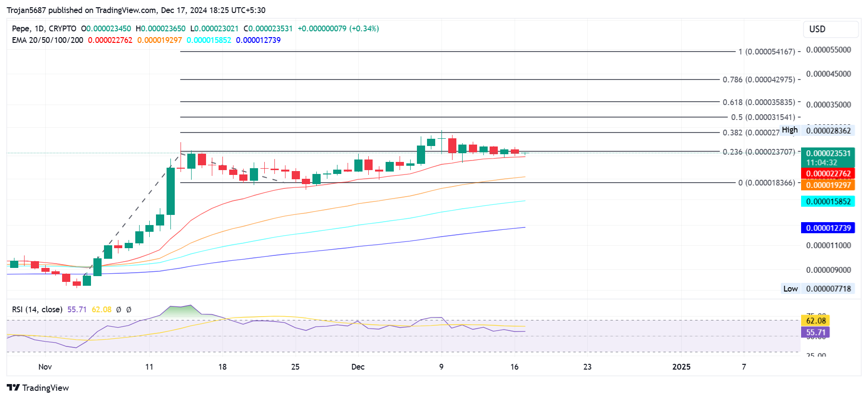Select Fibonacci level 1 (0.000054167) label
This screenshot has height=399, width=868.
coord(767,52)
